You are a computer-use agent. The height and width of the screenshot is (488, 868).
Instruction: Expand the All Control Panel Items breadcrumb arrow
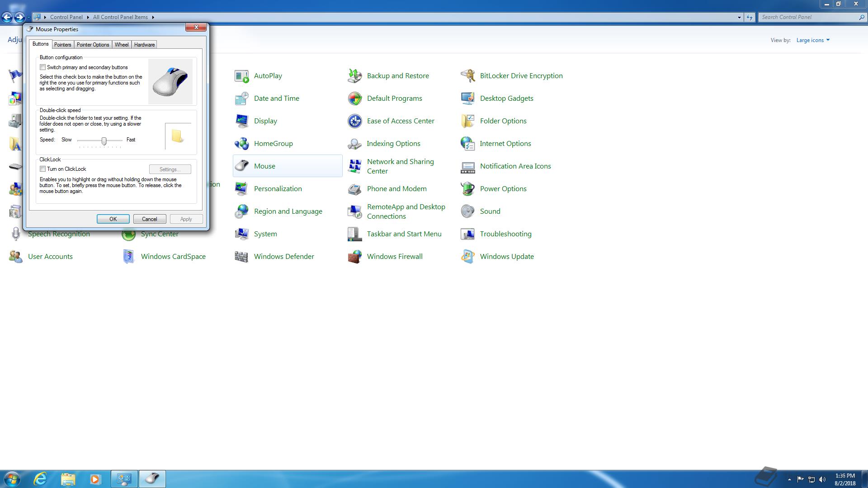(x=153, y=17)
